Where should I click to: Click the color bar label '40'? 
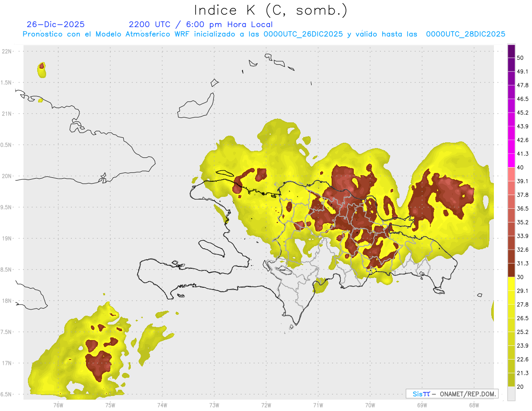520,168
